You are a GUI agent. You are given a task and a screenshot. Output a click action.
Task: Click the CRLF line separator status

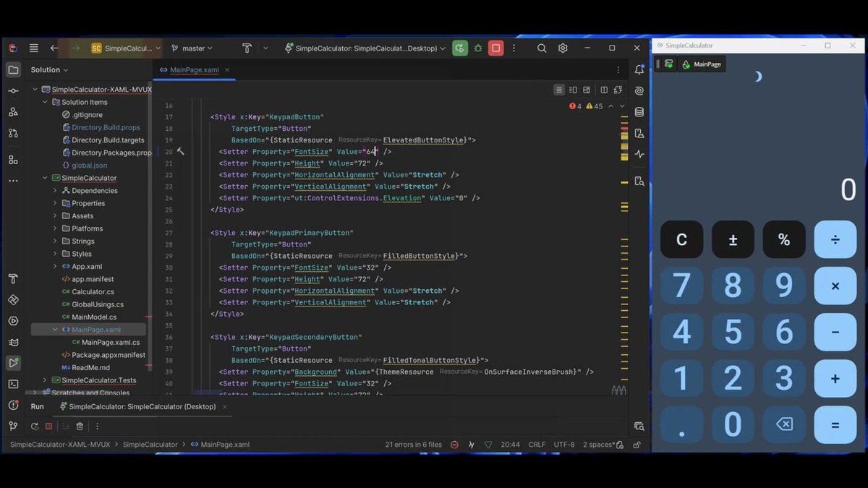point(537,445)
